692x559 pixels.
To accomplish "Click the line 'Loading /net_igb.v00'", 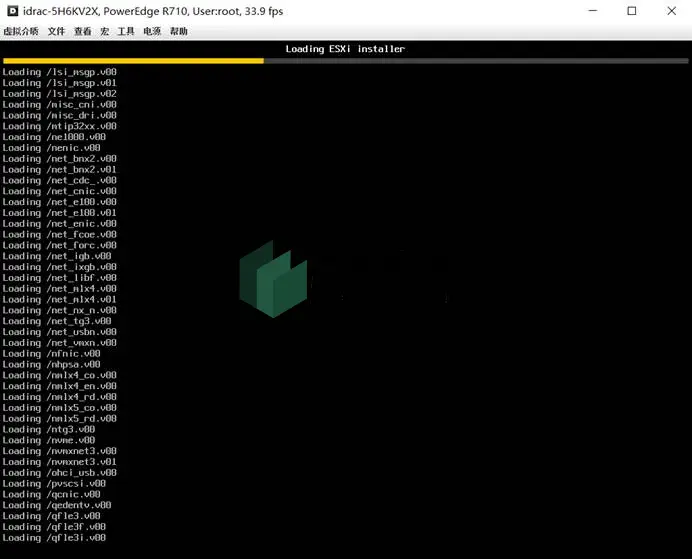I will coord(57,256).
